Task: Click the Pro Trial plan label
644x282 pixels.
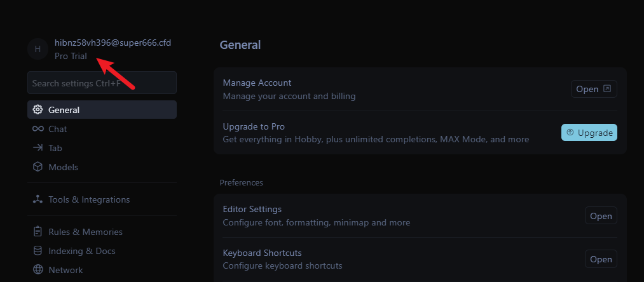Action: 71,56
